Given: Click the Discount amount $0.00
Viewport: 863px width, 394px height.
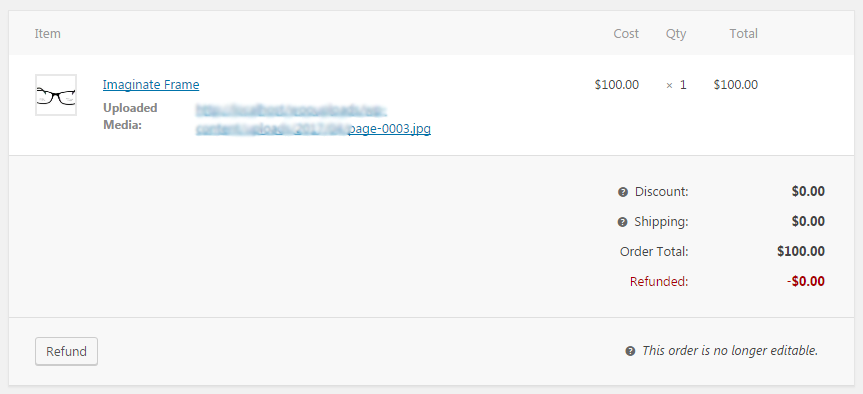Looking at the screenshot, I should coord(809,191).
